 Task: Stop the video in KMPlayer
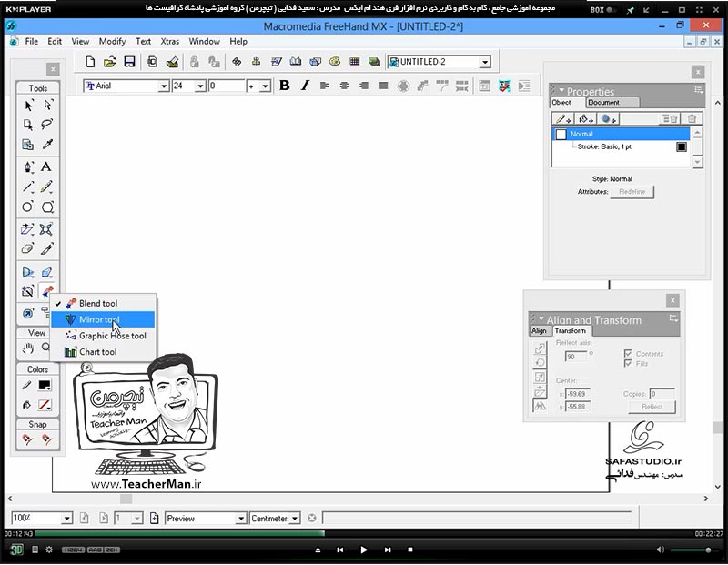(410, 550)
